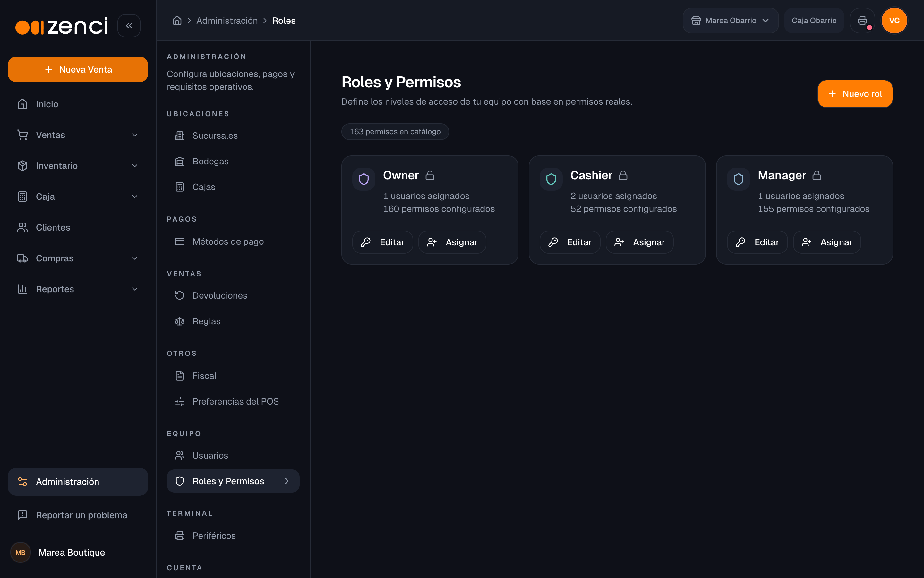Open the printer status icon in header
924x578 pixels.
click(862, 20)
